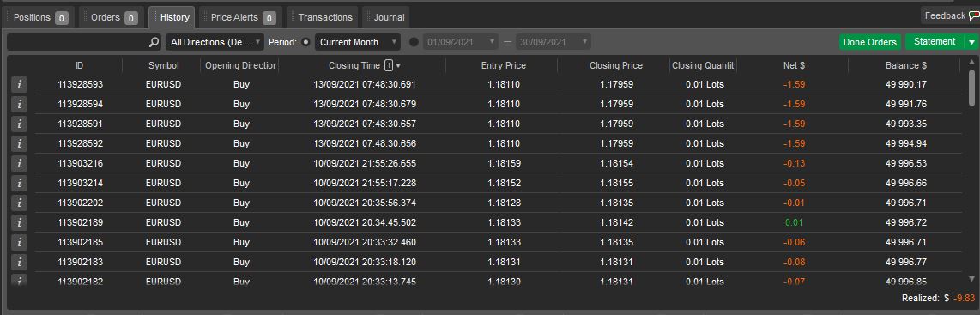
Task: Click the search magnifier icon
Action: 154,43
